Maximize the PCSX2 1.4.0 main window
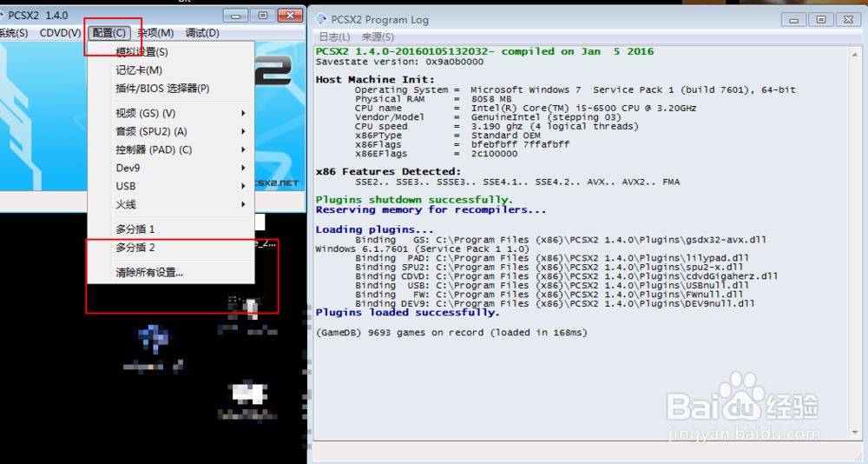This screenshot has width=868, height=464. (x=263, y=16)
